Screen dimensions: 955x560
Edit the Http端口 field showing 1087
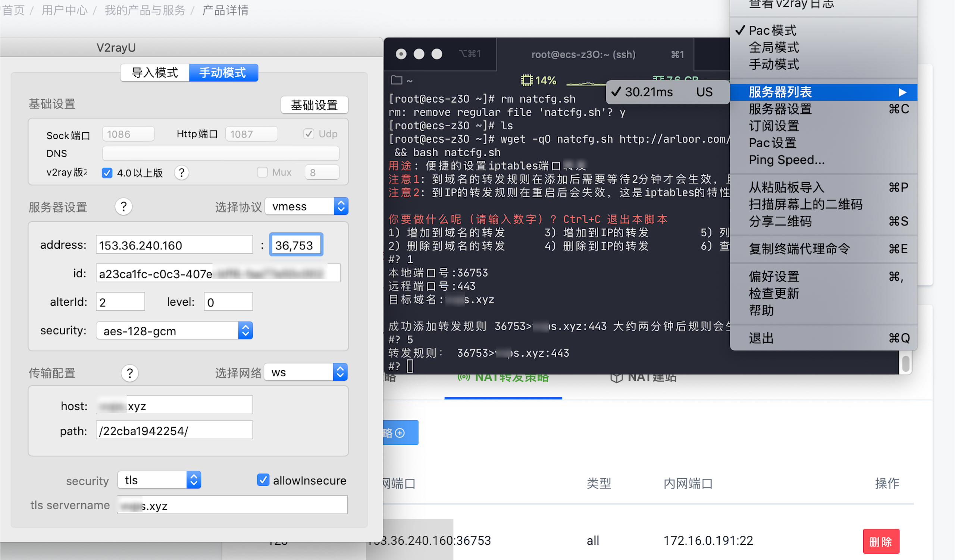251,134
